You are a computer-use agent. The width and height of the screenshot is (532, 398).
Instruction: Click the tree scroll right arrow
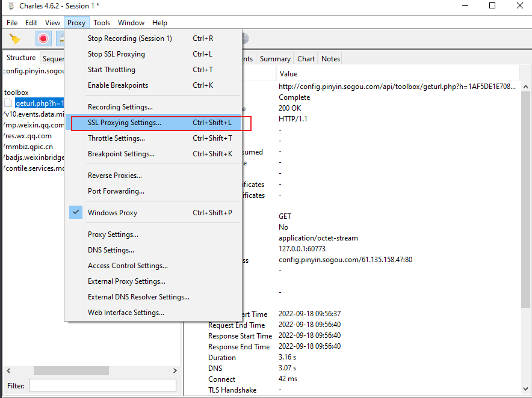pyautogui.click(x=175, y=370)
